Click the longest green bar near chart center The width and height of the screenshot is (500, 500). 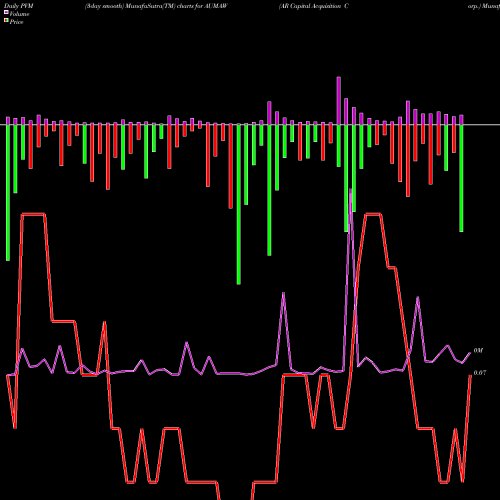click(x=239, y=204)
